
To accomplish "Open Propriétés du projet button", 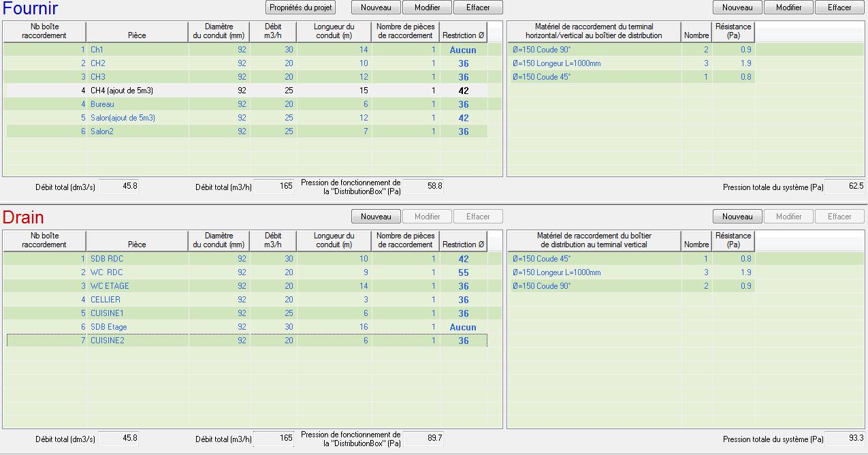I will (x=300, y=7).
